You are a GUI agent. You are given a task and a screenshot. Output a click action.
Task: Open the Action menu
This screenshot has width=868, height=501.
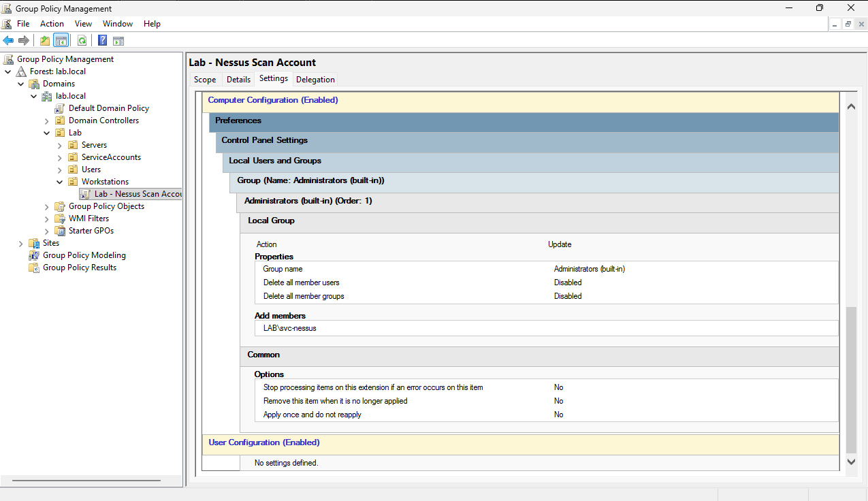click(52, 24)
